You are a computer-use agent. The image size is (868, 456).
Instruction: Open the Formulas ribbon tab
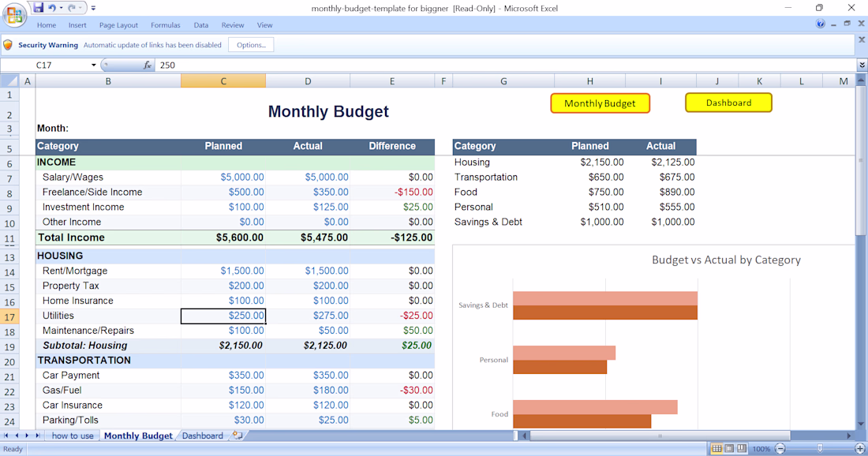pos(166,25)
